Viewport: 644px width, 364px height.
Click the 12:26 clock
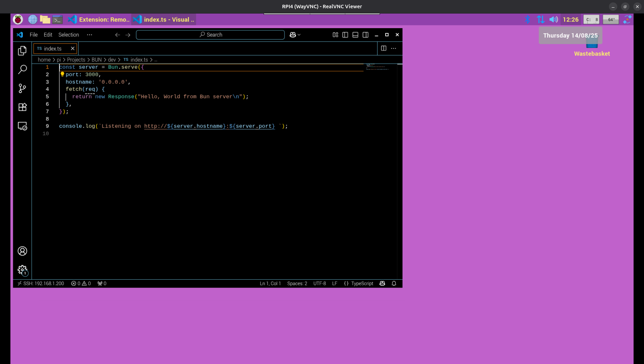click(571, 19)
